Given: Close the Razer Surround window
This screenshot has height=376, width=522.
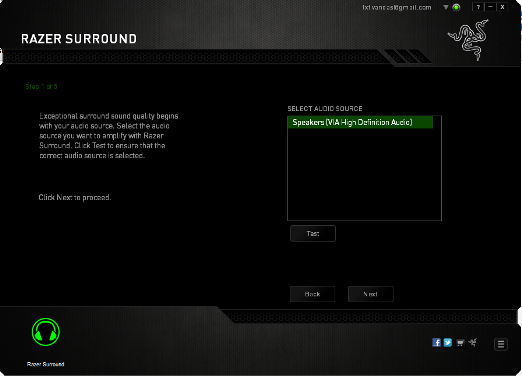Looking at the screenshot, I should point(502,7).
